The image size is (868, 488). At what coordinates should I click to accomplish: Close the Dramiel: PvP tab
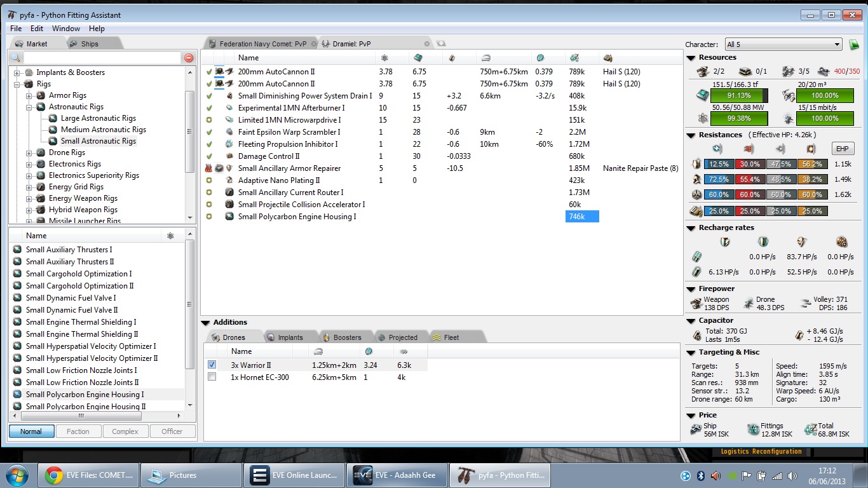point(427,44)
